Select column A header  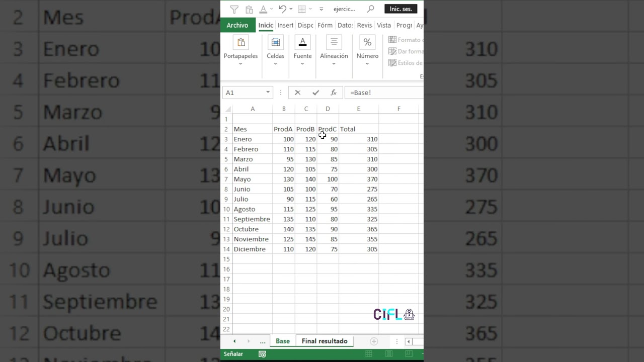(253, 109)
